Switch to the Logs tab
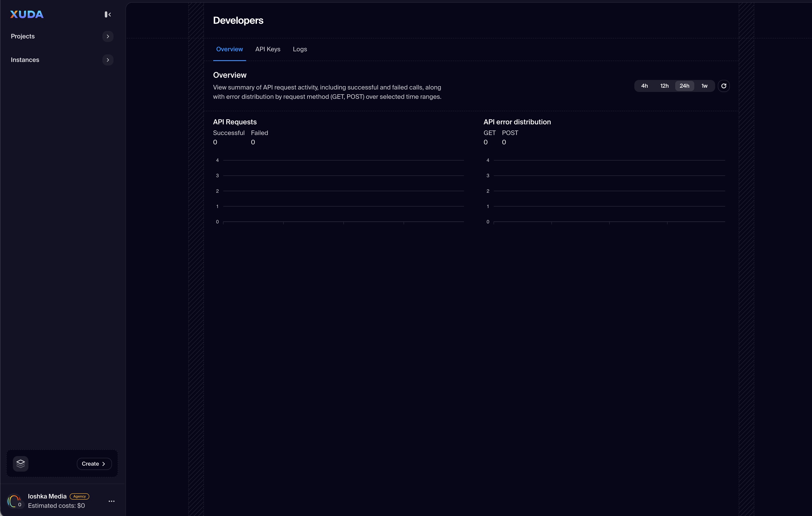 coord(299,49)
